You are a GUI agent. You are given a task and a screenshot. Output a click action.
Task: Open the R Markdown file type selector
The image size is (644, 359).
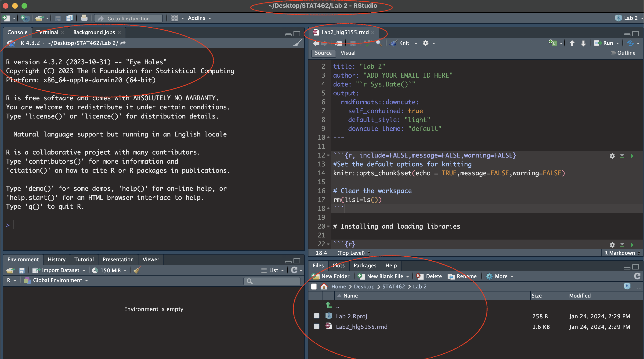click(x=622, y=253)
